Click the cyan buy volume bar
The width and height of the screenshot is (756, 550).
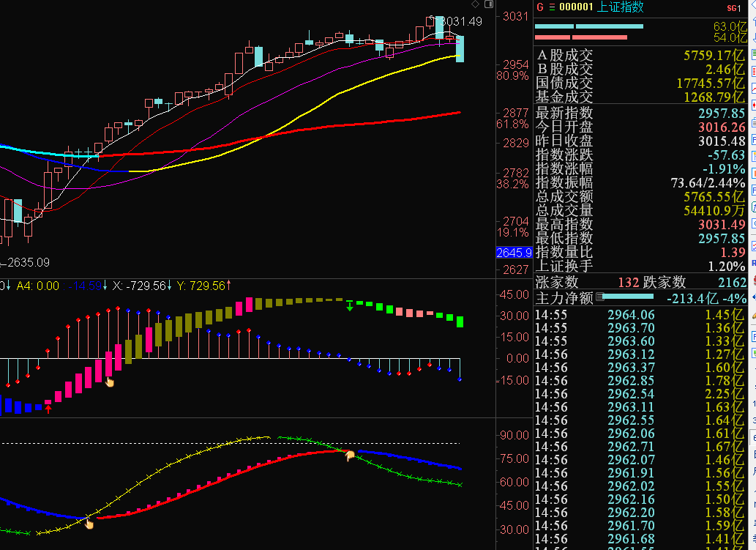pyautogui.click(x=589, y=26)
